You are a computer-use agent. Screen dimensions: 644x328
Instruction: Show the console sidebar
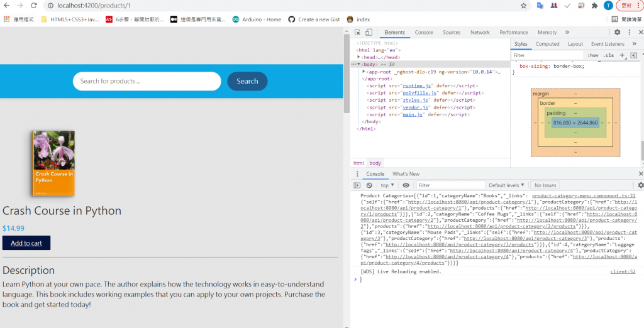point(357,185)
